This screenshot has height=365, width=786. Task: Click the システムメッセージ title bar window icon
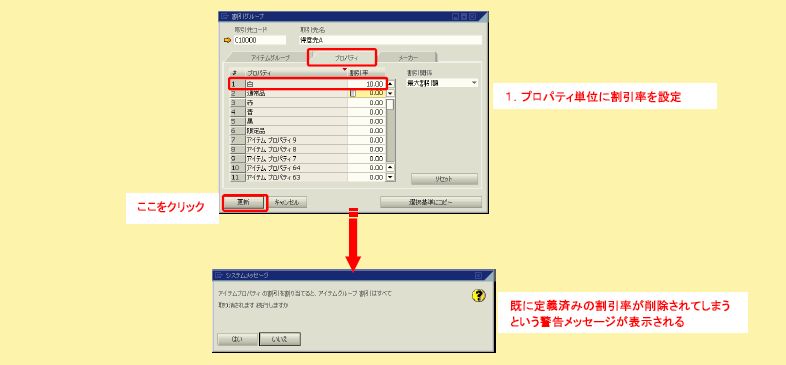(x=218, y=275)
